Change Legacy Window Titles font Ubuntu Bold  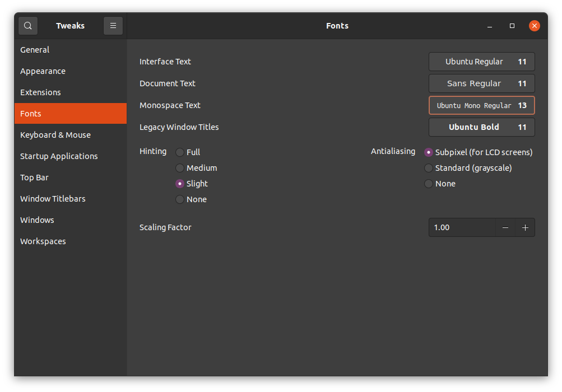482,127
